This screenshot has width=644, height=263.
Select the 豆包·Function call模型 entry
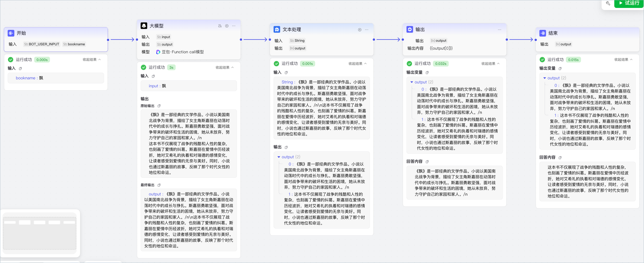180,52
